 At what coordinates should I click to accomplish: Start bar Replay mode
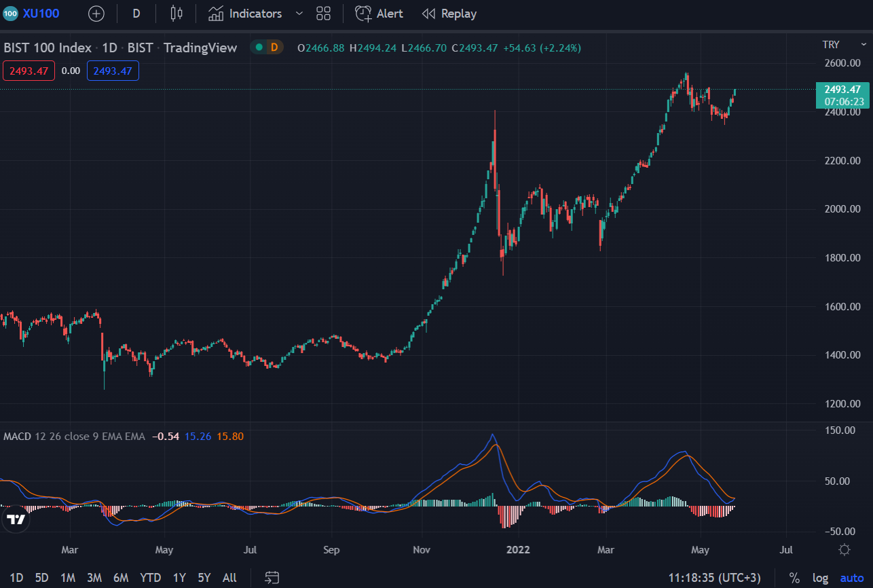pos(449,14)
